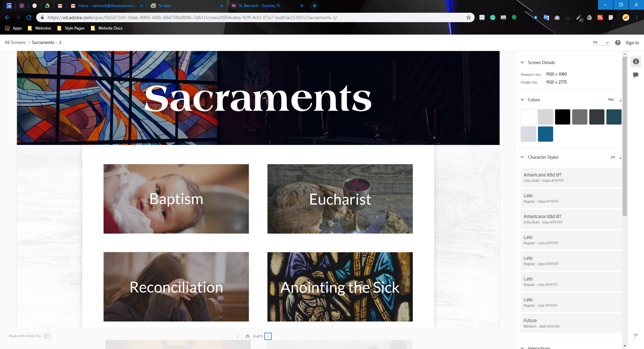Collapse the Character Styles section
Image resolution: width=644 pixels, height=349 pixels.
point(522,157)
